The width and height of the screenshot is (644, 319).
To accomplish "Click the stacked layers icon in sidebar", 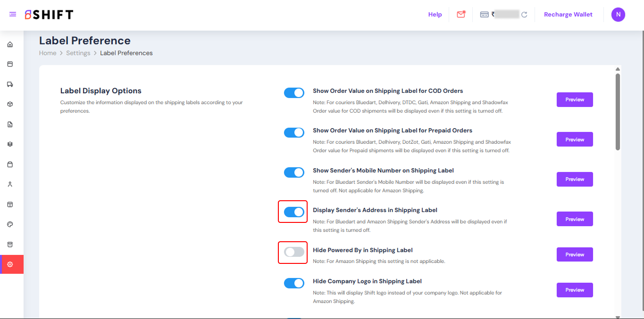I will click(10, 144).
